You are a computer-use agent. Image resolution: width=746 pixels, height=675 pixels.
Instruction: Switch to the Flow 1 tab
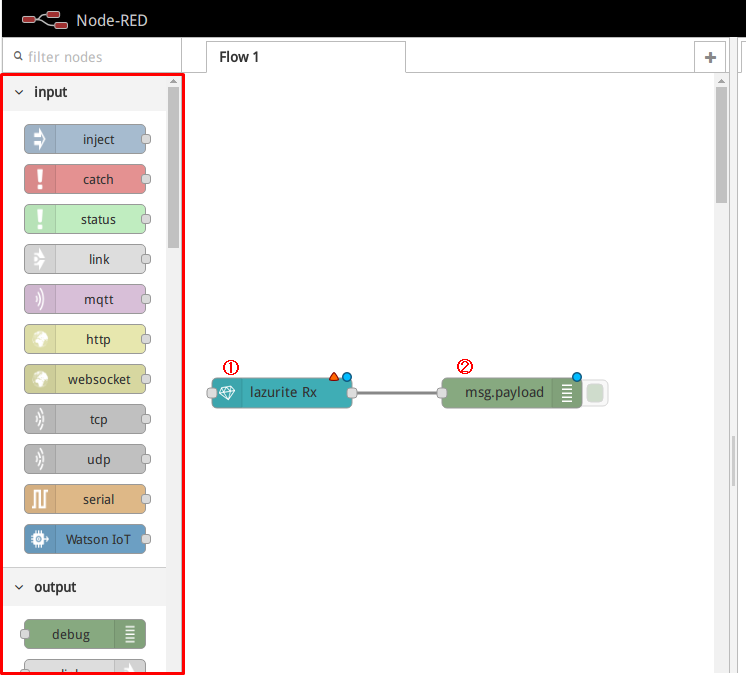coord(306,57)
